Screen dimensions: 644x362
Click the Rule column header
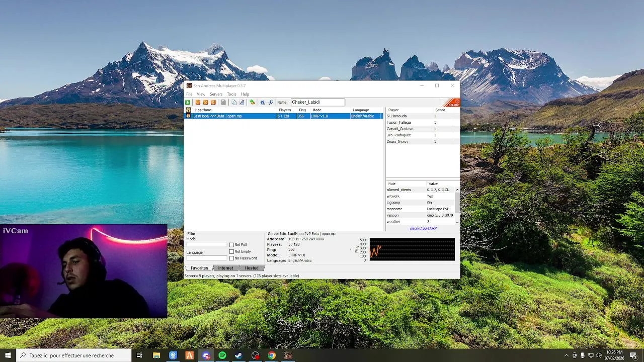tap(407, 184)
